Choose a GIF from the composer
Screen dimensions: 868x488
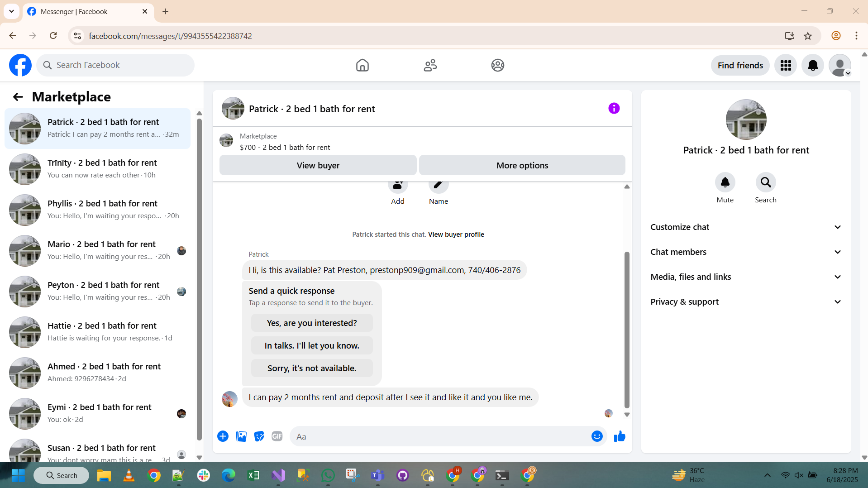pyautogui.click(x=277, y=436)
